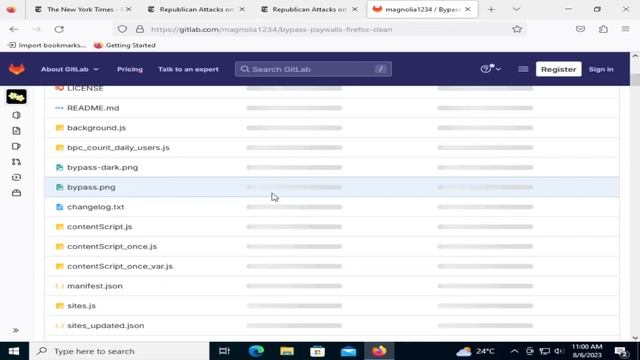Click the image icon beside bypass-dark.png
Viewport: 640px width, 360px height.
[x=60, y=167]
